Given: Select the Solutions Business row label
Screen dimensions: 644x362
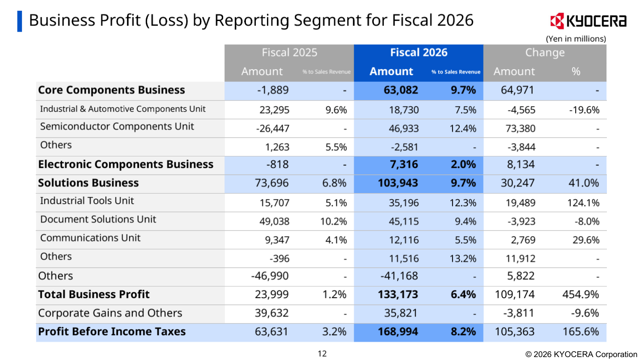Looking at the screenshot, I should point(89,183).
